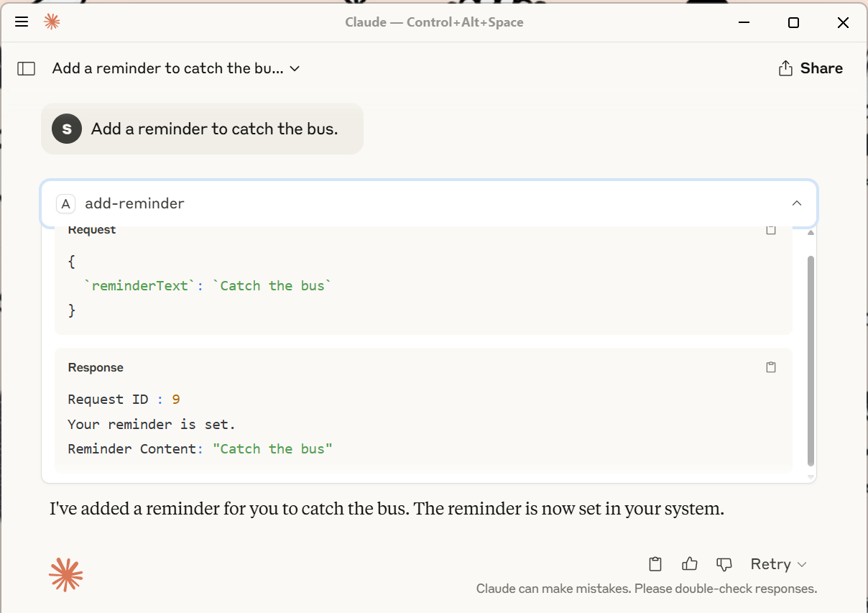Click "Your reminder is set." line
The width and height of the screenshot is (868, 613).
click(152, 424)
